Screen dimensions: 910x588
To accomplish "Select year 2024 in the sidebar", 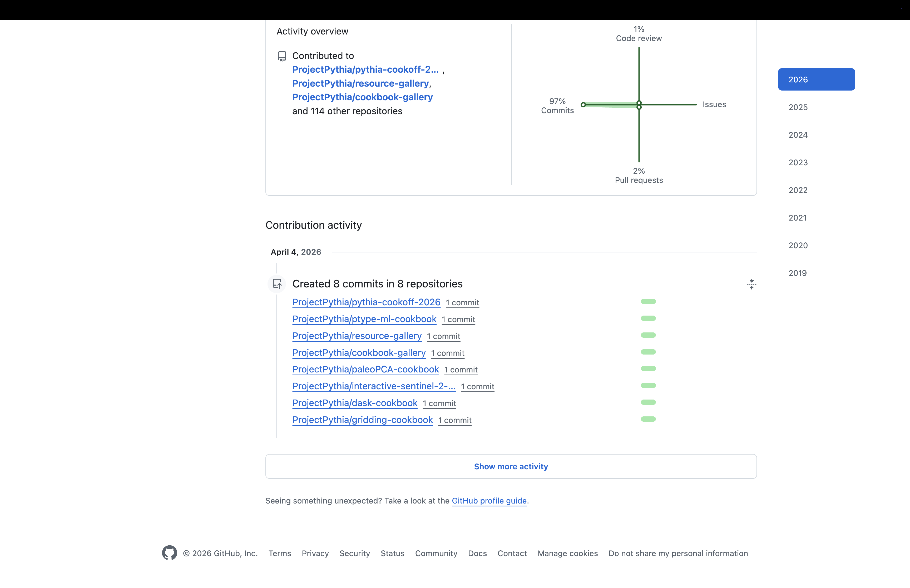I will pyautogui.click(x=816, y=135).
